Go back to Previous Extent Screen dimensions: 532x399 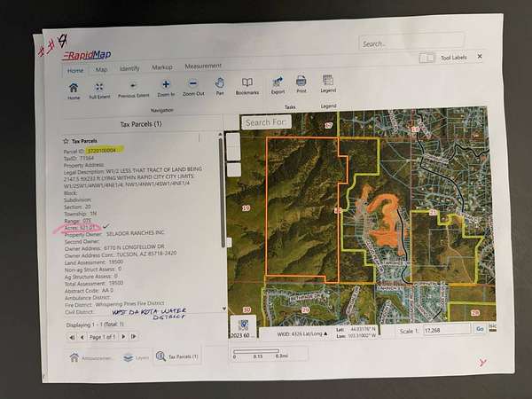pyautogui.click(x=133, y=88)
